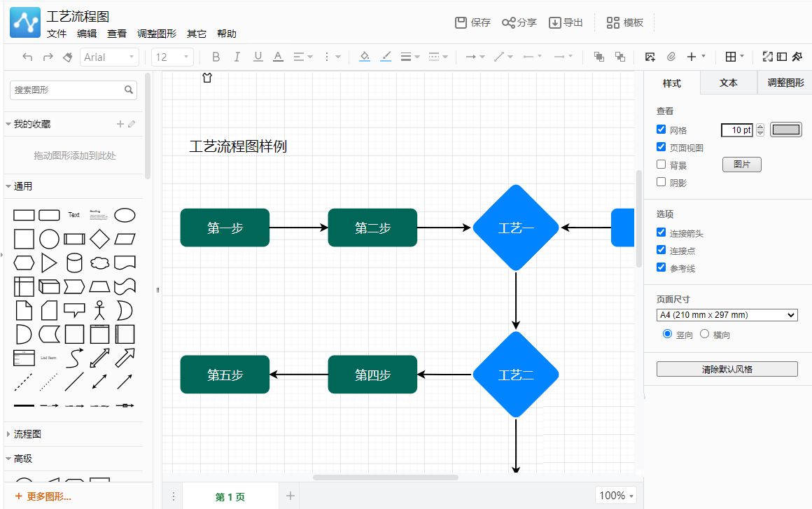Bring shape to front icon
Screen dimensions: 812x509
point(599,57)
